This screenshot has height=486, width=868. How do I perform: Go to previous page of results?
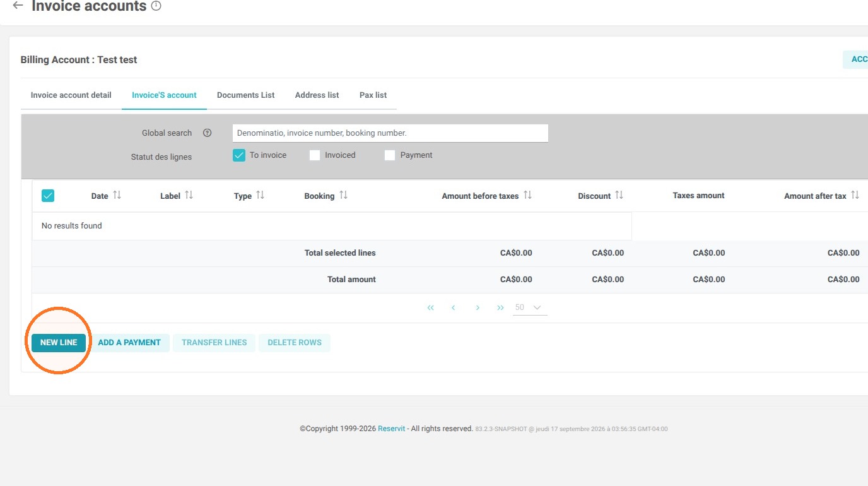click(454, 308)
